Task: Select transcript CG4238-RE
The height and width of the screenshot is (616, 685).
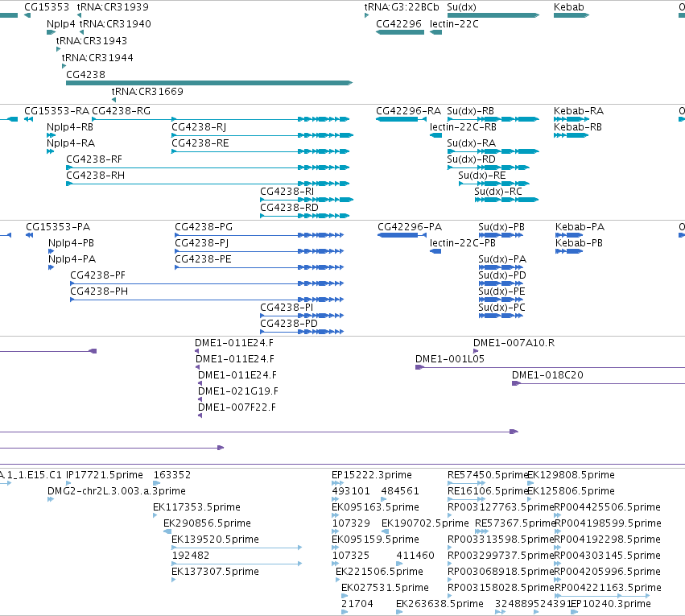Action: pyautogui.click(x=200, y=143)
